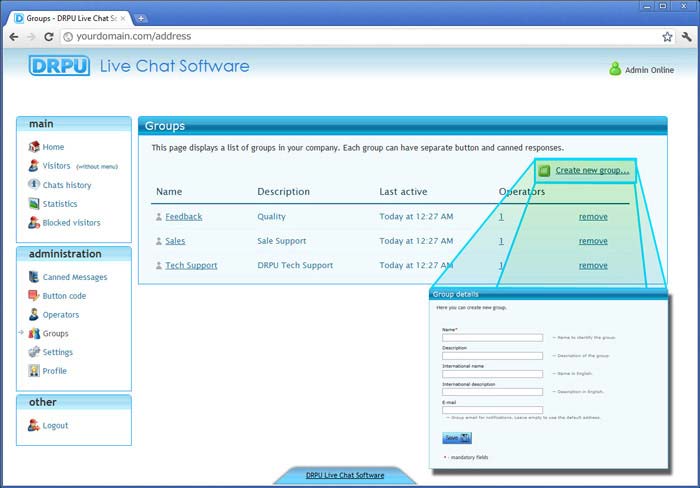
Task: Click the Description input in Group details
Action: (492, 356)
